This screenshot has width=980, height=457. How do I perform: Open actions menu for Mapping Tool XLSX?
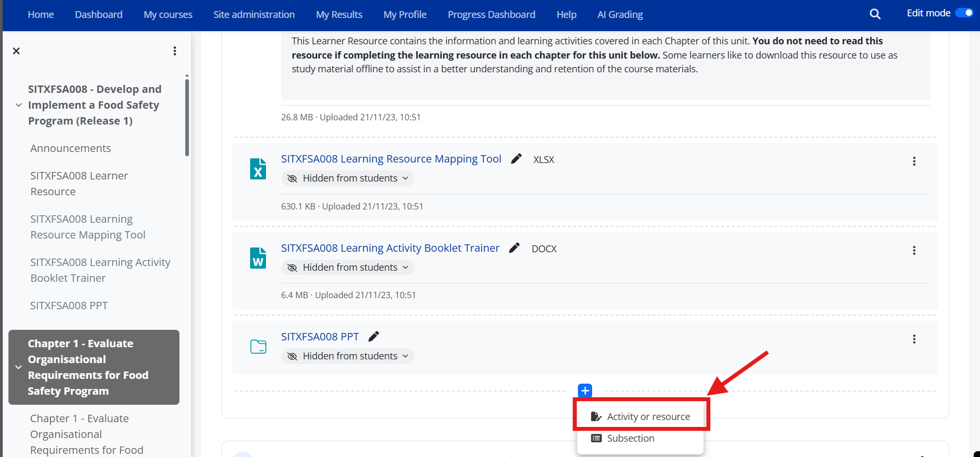point(914,161)
